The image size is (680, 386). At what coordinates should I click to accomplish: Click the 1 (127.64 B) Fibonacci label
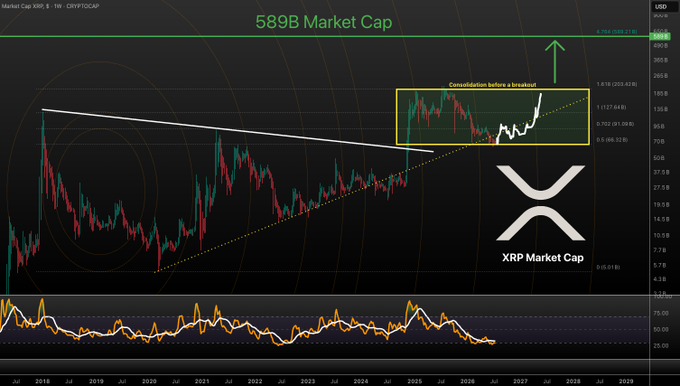[x=611, y=107]
